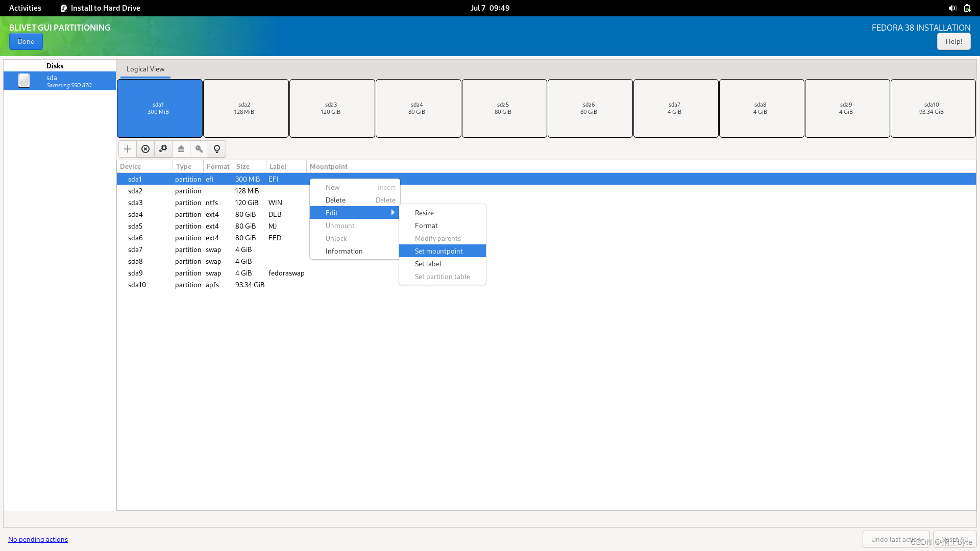Select Delete in the context menu

pos(335,200)
